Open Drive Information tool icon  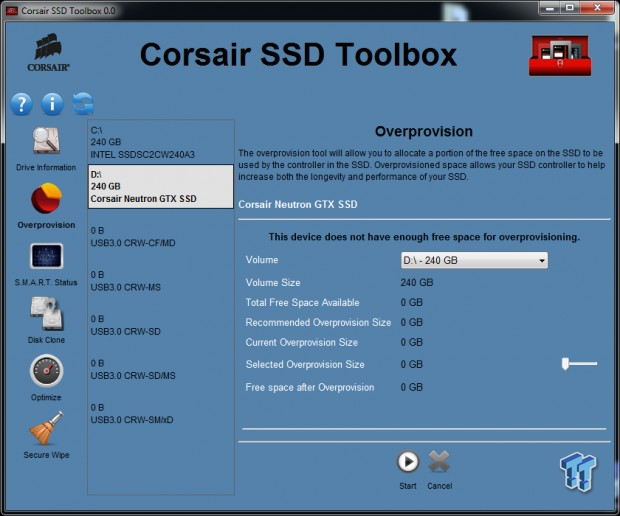click(x=46, y=141)
